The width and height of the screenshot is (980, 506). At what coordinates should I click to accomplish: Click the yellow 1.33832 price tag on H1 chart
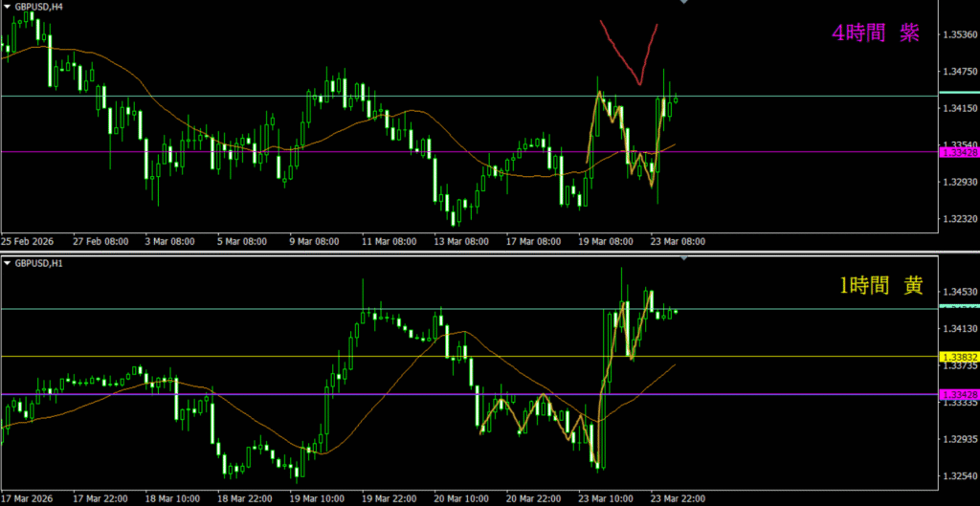(959, 356)
